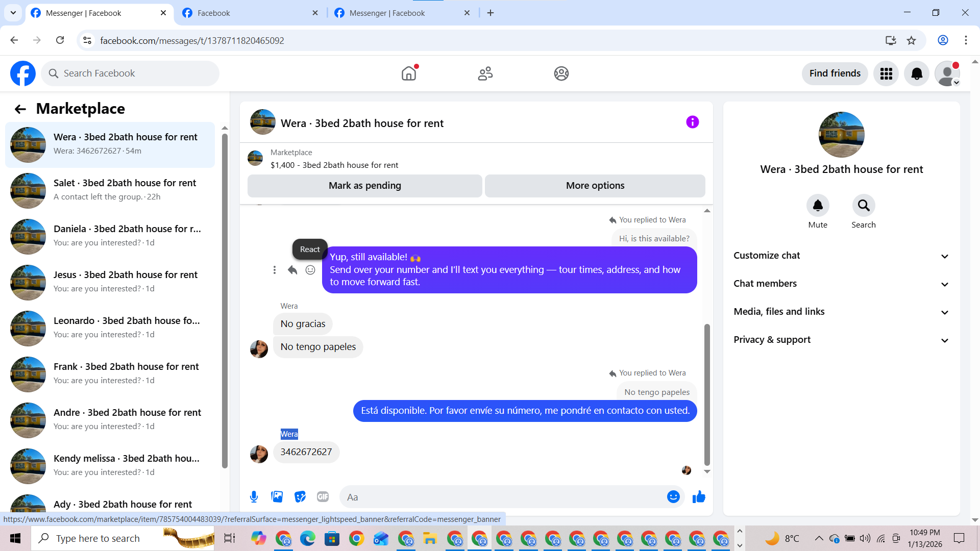Send a thumbs-up like
The width and height of the screenshot is (980, 551).
point(699,497)
